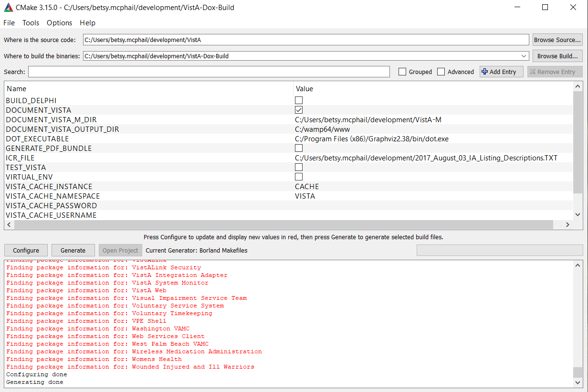Click Browse Source button
The width and height of the screenshot is (588, 392).
click(x=557, y=40)
